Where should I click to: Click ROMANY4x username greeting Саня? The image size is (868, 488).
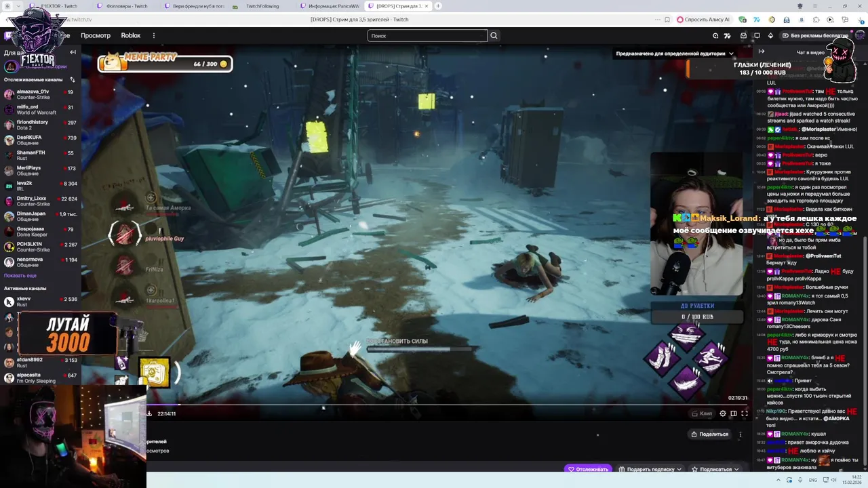pyautogui.click(x=795, y=319)
